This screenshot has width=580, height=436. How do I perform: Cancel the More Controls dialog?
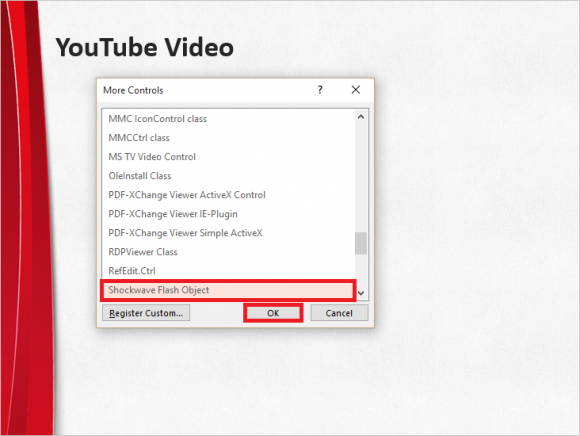click(x=339, y=313)
